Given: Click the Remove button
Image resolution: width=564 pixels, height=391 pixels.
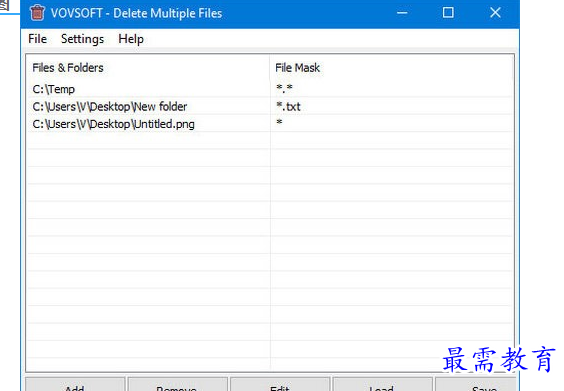Looking at the screenshot, I should (178, 385).
